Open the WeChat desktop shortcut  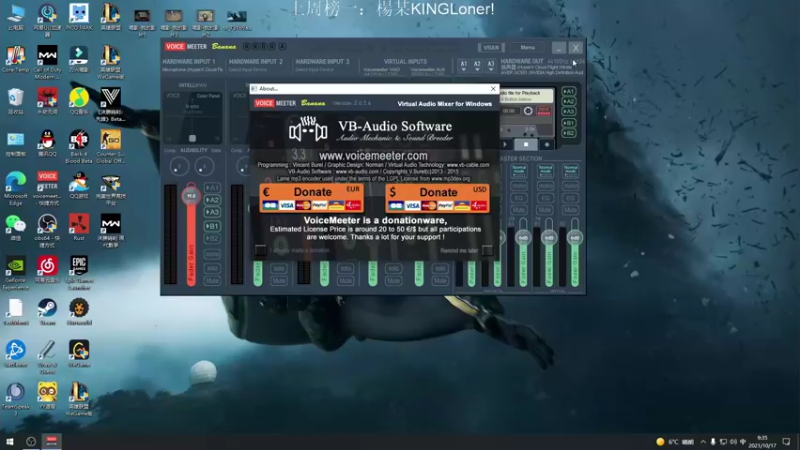(x=15, y=228)
